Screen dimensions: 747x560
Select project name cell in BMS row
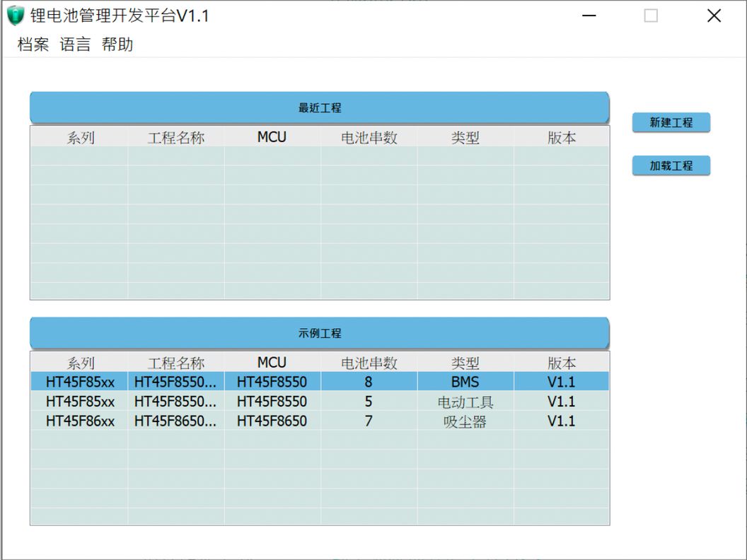click(x=176, y=382)
